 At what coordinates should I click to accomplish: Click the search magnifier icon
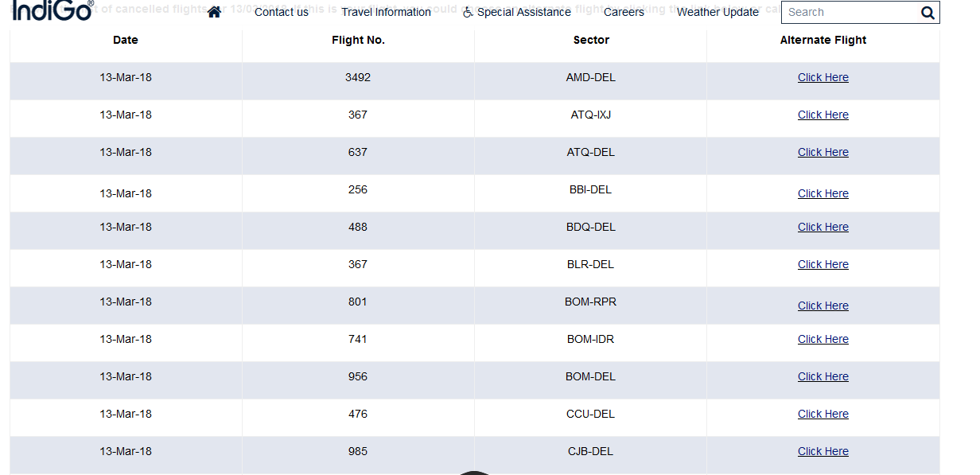click(927, 13)
